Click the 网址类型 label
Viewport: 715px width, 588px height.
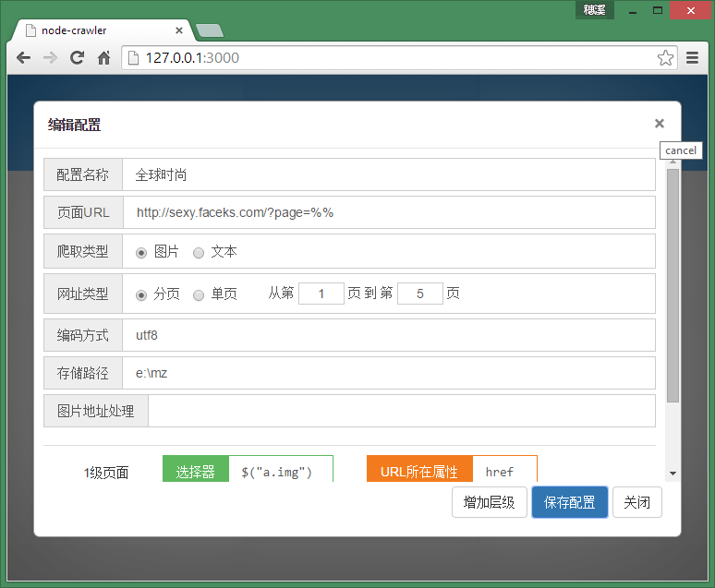[82, 294]
